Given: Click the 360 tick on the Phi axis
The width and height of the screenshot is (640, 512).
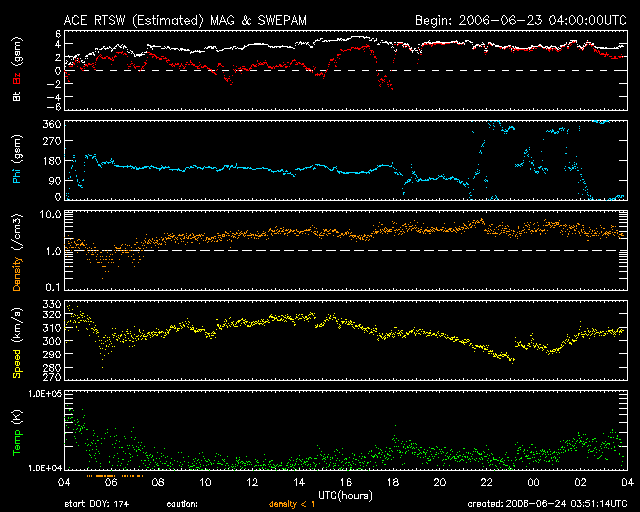Looking at the screenshot, I should point(52,124).
